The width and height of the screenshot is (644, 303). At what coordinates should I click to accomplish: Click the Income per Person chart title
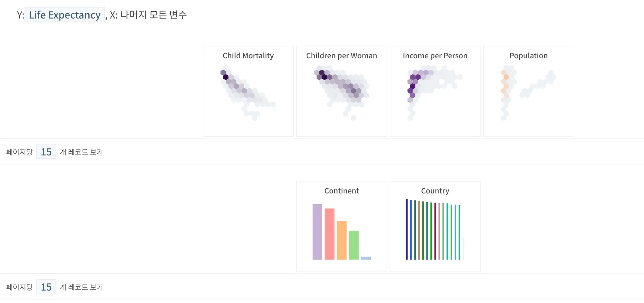click(435, 56)
